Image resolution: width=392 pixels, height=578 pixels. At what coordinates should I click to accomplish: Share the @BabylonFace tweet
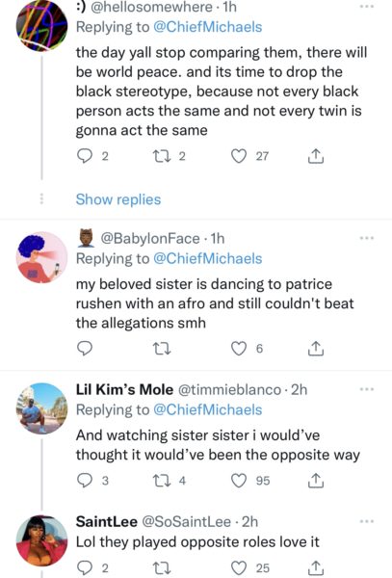[x=315, y=349]
